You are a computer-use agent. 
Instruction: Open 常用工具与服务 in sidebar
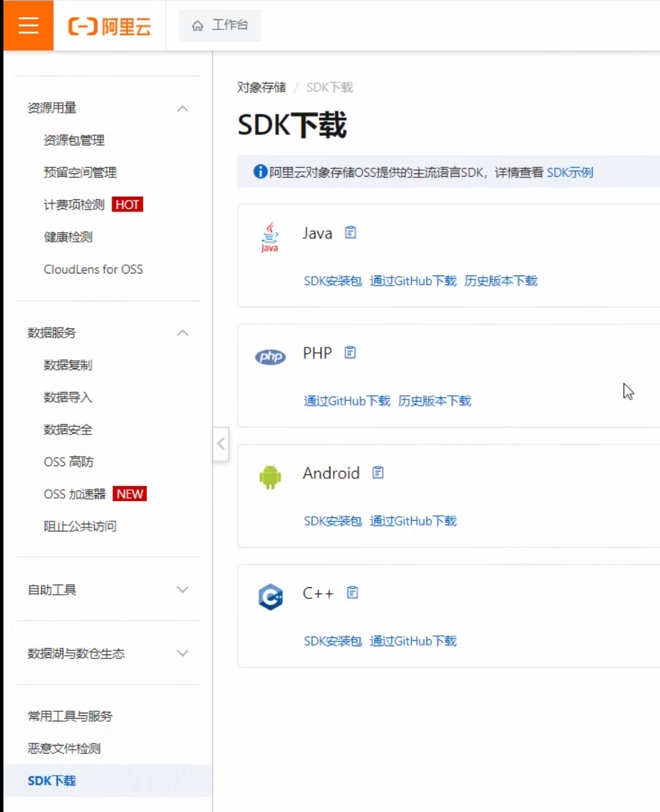point(71,716)
